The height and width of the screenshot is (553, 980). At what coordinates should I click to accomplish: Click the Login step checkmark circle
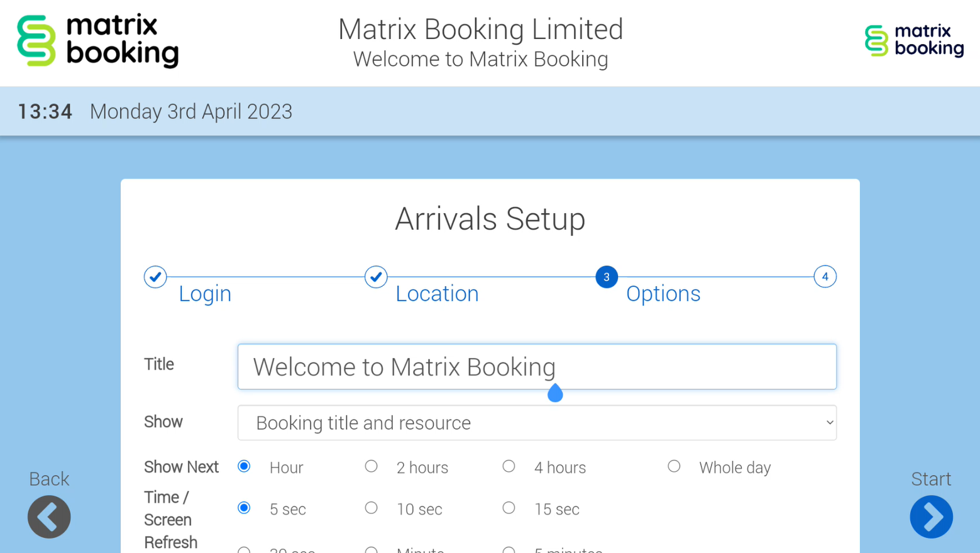coord(155,277)
